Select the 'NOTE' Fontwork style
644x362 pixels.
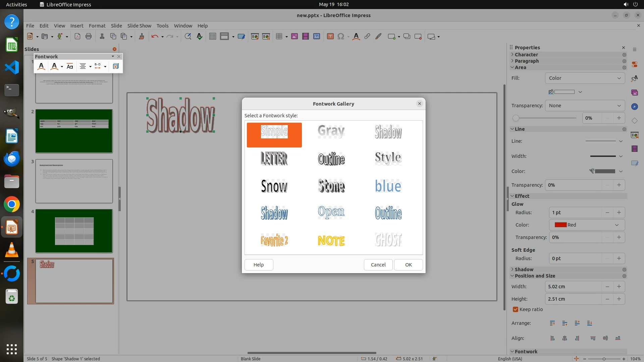coord(331,240)
